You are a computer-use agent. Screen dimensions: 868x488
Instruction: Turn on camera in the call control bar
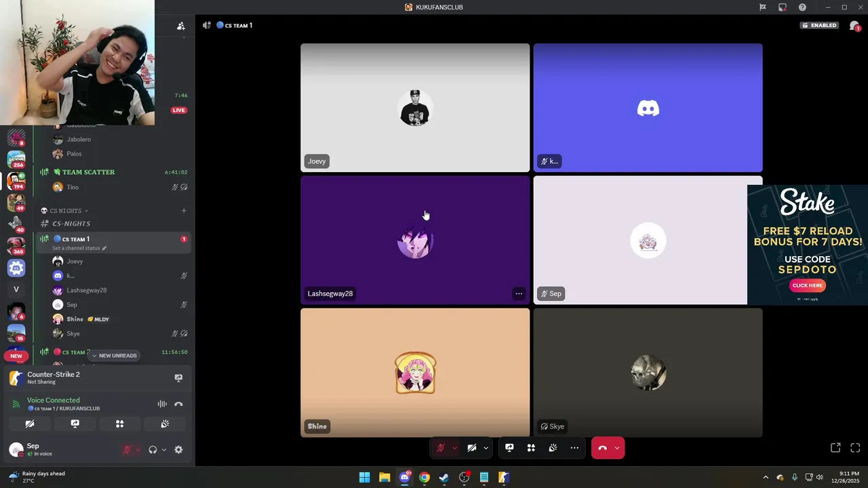pyautogui.click(x=472, y=448)
